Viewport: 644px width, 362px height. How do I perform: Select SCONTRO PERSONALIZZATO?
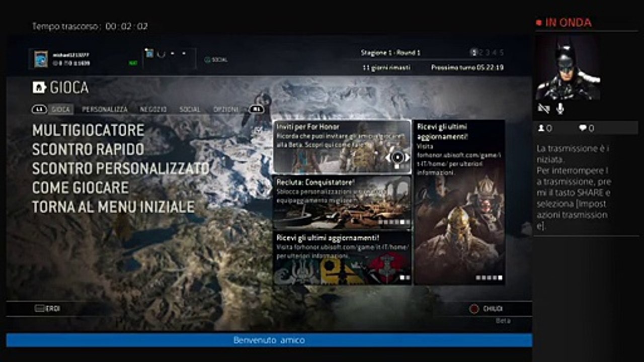121,168
